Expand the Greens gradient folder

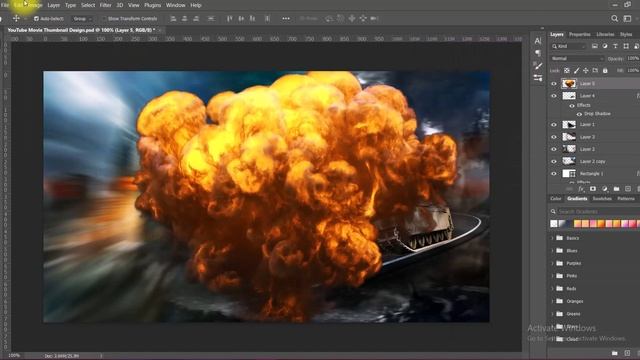click(x=553, y=314)
